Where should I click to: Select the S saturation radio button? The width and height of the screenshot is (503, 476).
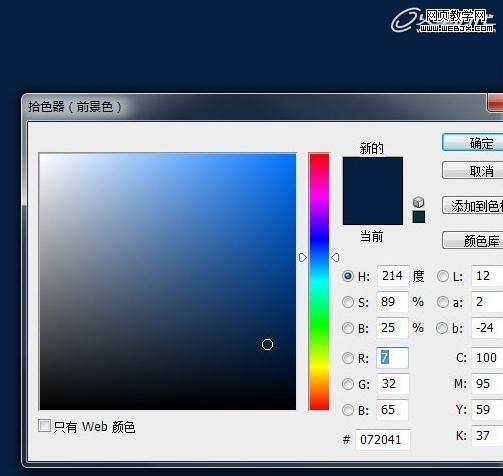pyautogui.click(x=348, y=302)
